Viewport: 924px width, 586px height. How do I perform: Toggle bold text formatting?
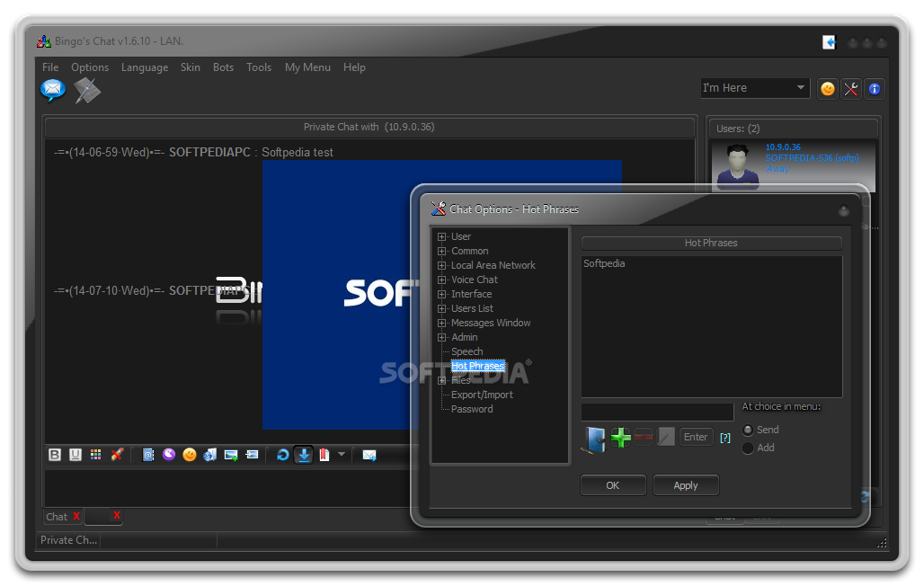(x=55, y=455)
